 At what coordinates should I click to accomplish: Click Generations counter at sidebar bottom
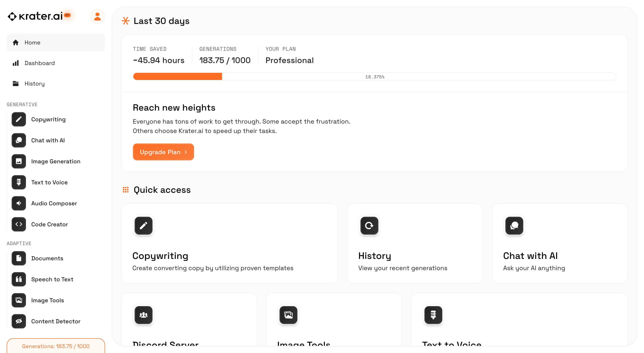point(55,346)
